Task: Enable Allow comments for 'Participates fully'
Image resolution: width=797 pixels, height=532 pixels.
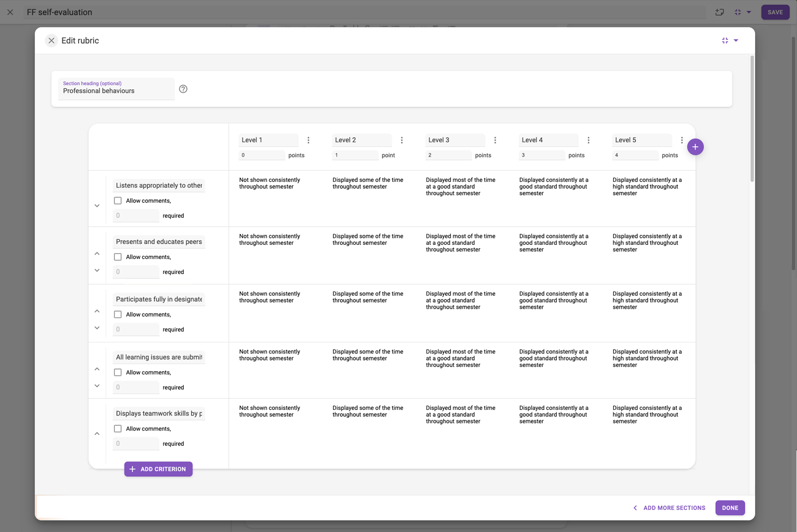Action: coord(118,315)
